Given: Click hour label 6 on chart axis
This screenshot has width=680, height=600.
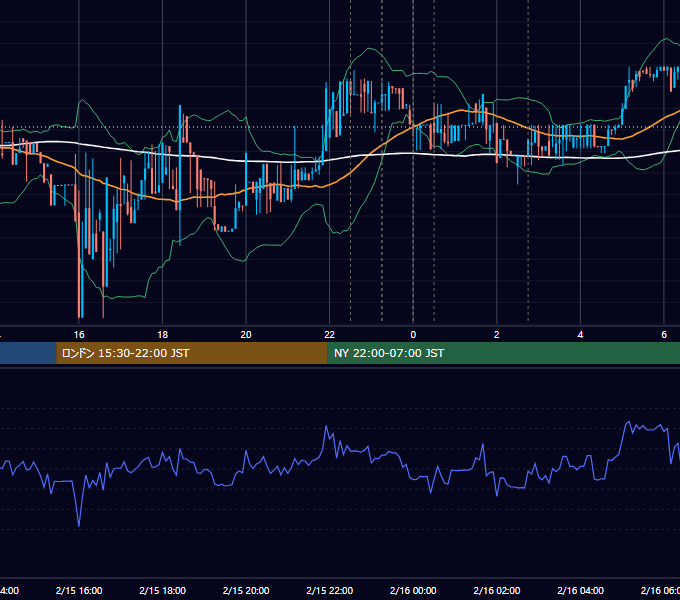Looking at the screenshot, I should coord(664,334).
